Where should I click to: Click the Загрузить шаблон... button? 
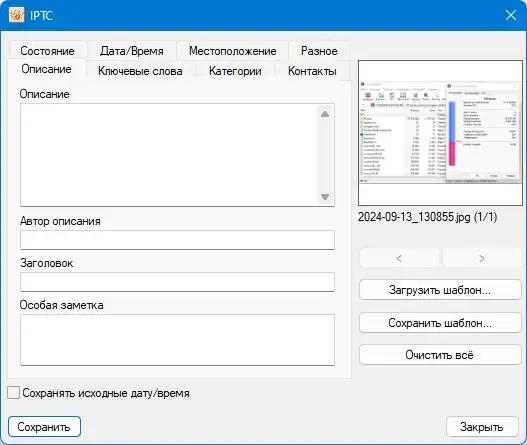440,290
